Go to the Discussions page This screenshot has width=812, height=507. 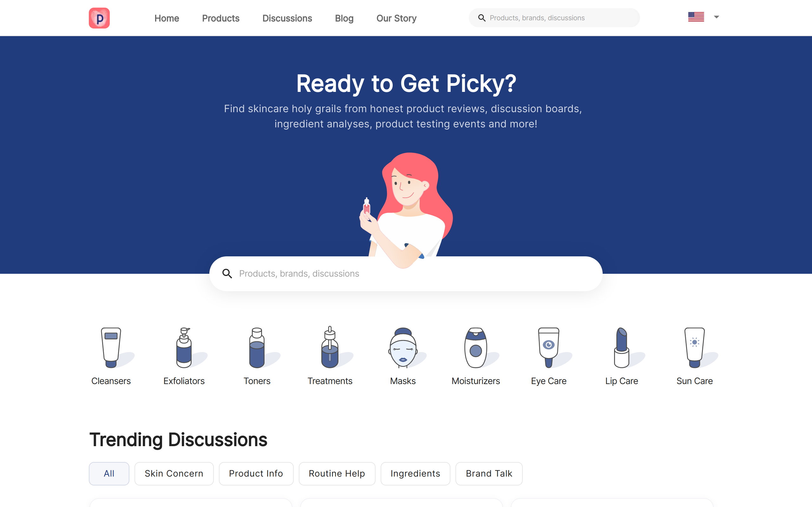tap(287, 18)
